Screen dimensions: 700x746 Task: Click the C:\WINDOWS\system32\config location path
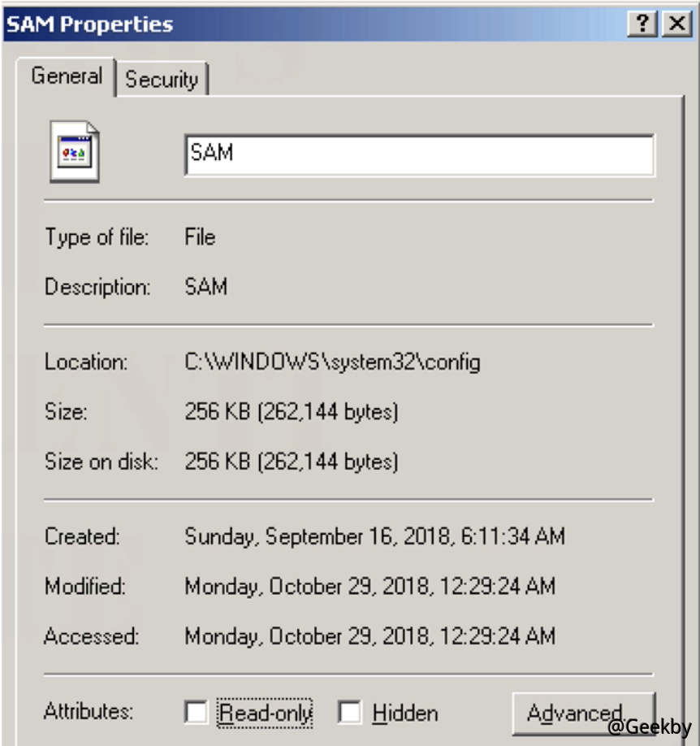coord(332,362)
